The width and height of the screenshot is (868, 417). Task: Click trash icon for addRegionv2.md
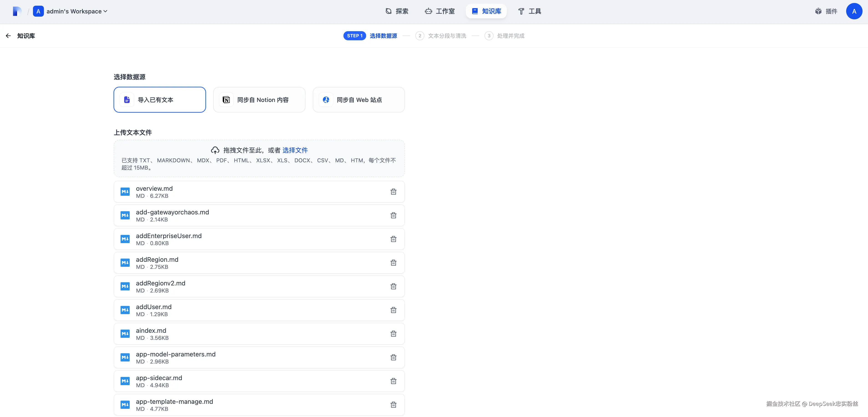(393, 286)
